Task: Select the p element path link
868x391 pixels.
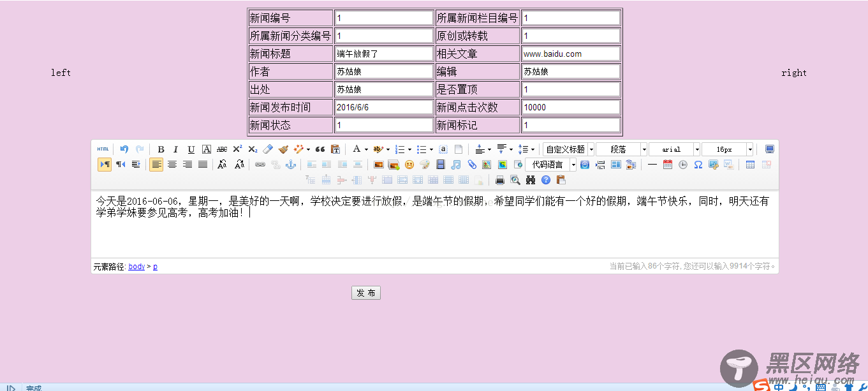Action: coord(155,267)
